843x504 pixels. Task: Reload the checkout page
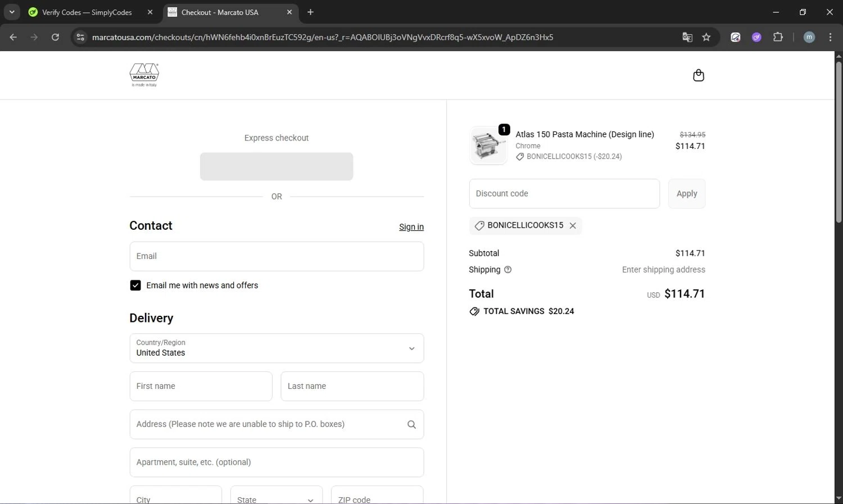(55, 37)
